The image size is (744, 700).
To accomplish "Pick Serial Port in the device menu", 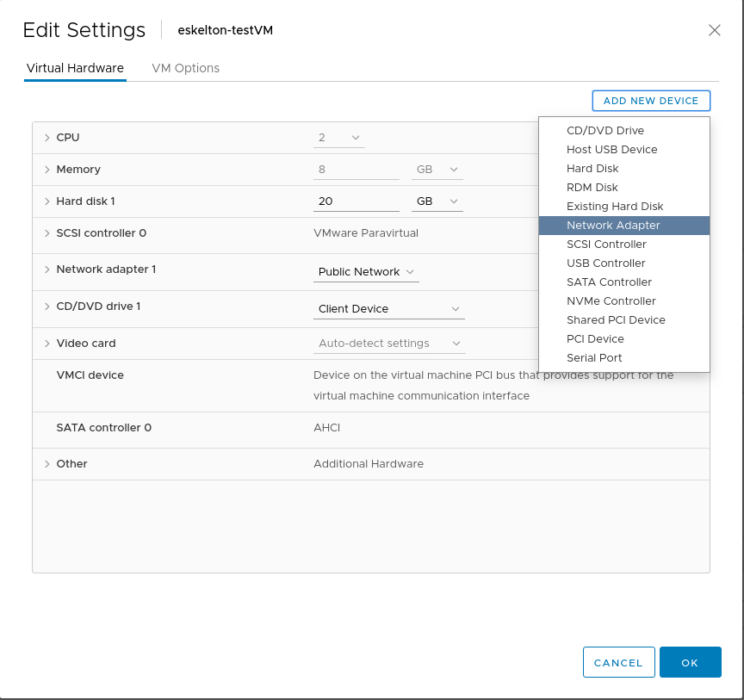I will [x=594, y=358].
